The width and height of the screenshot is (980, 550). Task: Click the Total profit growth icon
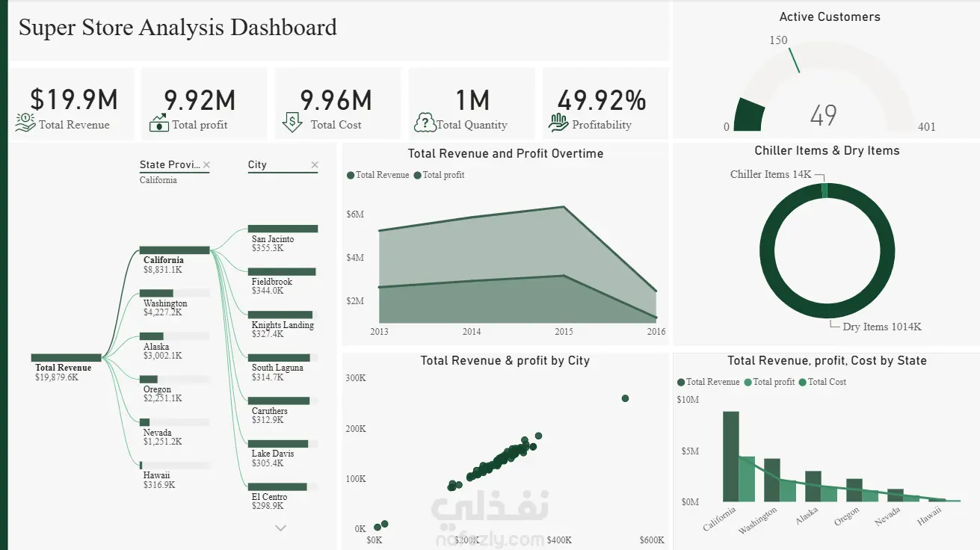coord(159,123)
